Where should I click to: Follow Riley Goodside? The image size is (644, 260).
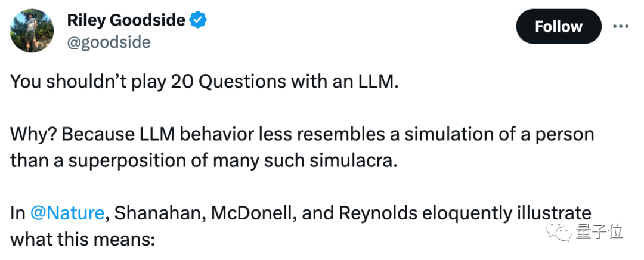pyautogui.click(x=559, y=26)
